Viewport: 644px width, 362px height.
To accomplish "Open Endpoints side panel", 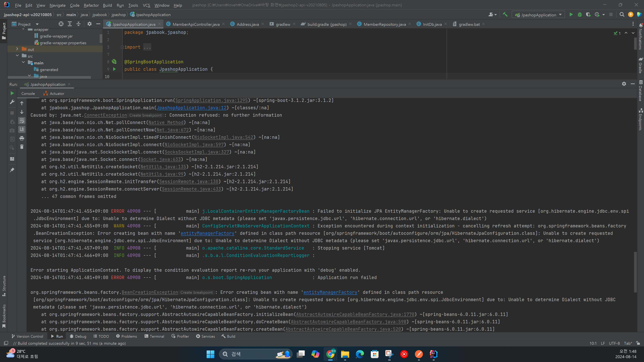I will (x=641, y=119).
